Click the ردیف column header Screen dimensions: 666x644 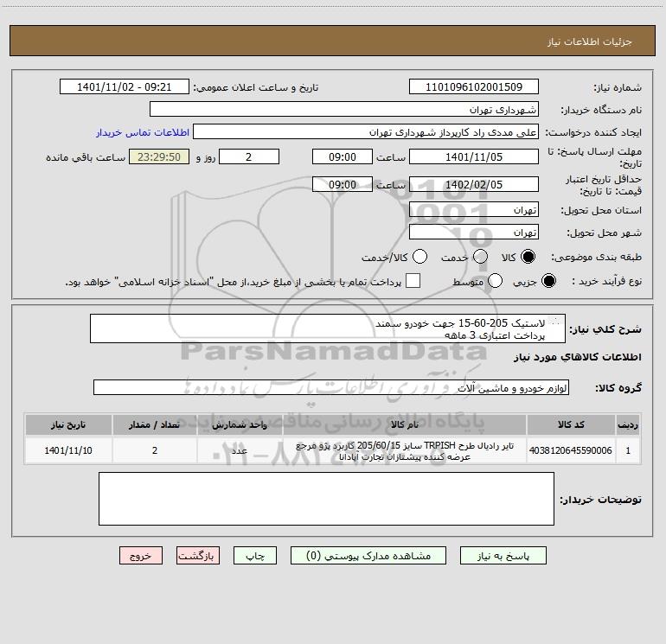[628, 424]
